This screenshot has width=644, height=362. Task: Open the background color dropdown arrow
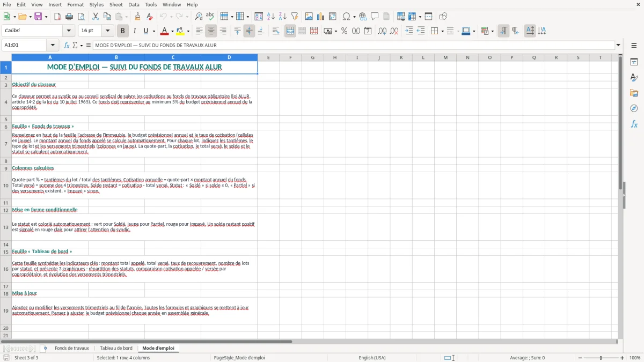click(188, 31)
